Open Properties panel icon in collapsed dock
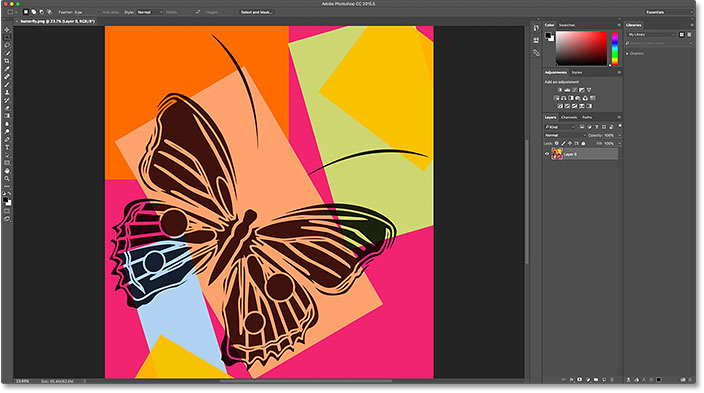Viewport: 704px width, 393px height. pyautogui.click(x=536, y=40)
